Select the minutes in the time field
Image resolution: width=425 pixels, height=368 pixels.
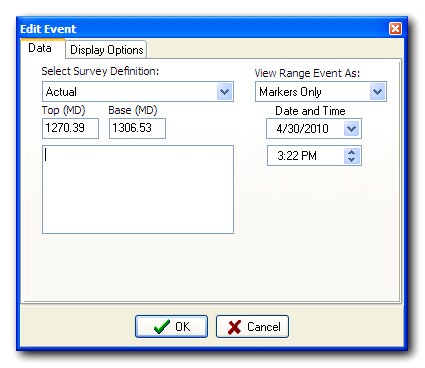coord(291,156)
